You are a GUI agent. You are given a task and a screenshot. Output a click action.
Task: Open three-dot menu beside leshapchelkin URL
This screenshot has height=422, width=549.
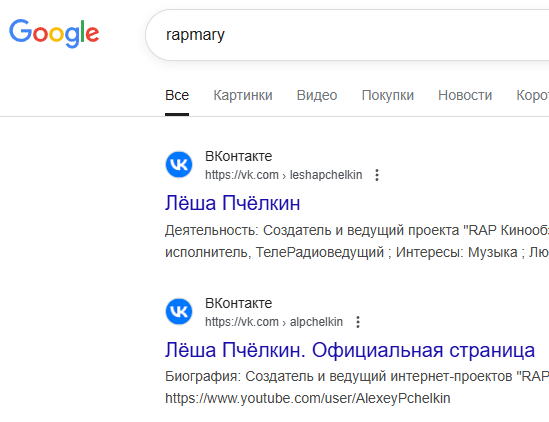pos(377,175)
